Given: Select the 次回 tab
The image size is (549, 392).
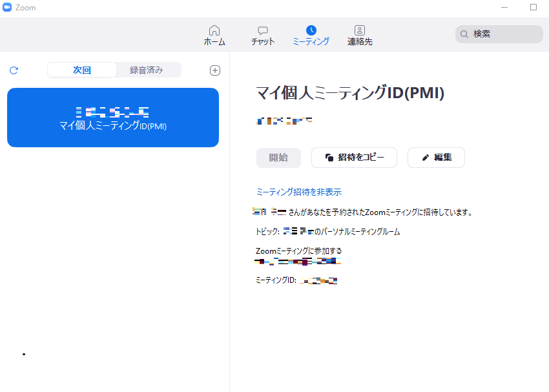Looking at the screenshot, I should coord(82,70).
